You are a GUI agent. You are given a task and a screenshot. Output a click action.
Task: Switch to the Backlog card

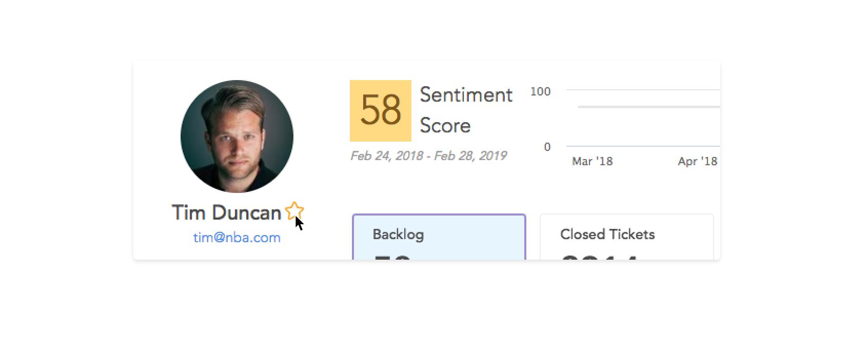pyautogui.click(x=439, y=237)
